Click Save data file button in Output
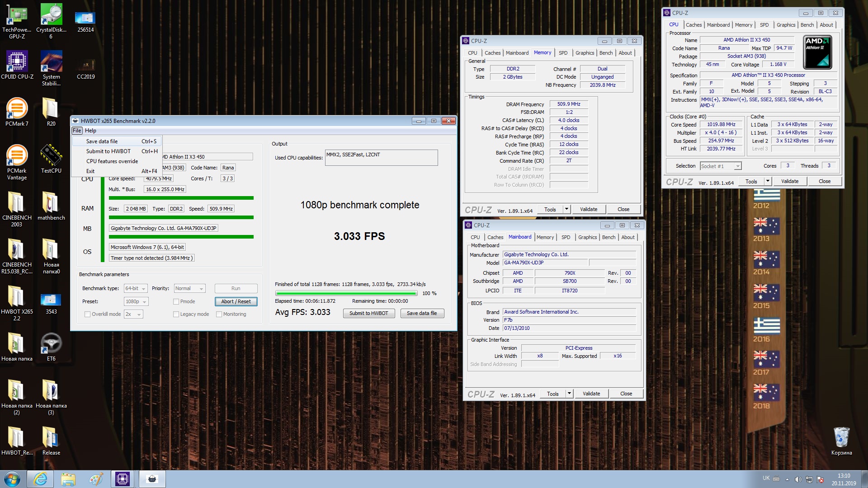The width and height of the screenshot is (868, 488). click(x=422, y=314)
